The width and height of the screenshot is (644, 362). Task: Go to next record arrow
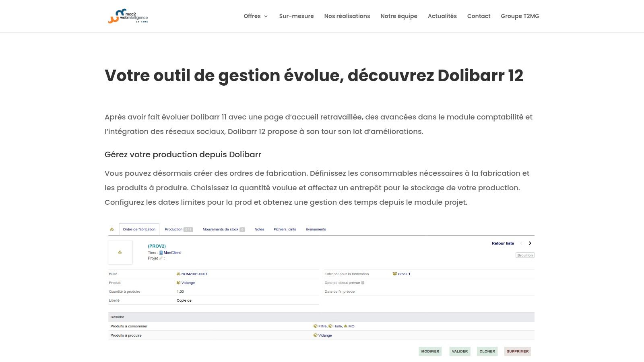(530, 243)
